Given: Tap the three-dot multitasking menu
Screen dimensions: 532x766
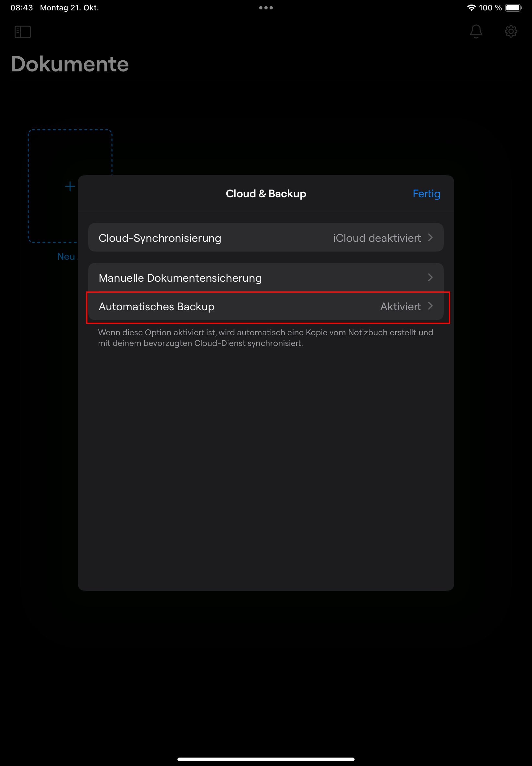Looking at the screenshot, I should (x=266, y=8).
